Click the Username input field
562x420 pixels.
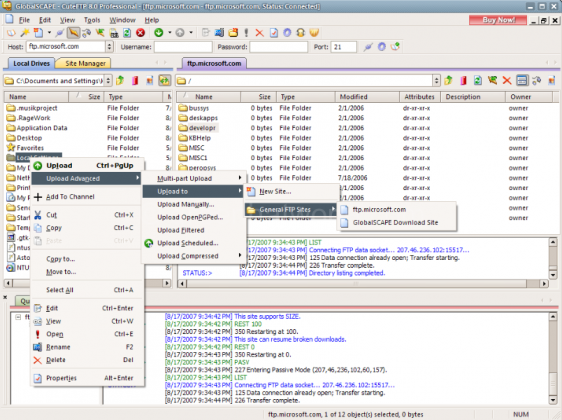pyautogui.click(x=183, y=47)
